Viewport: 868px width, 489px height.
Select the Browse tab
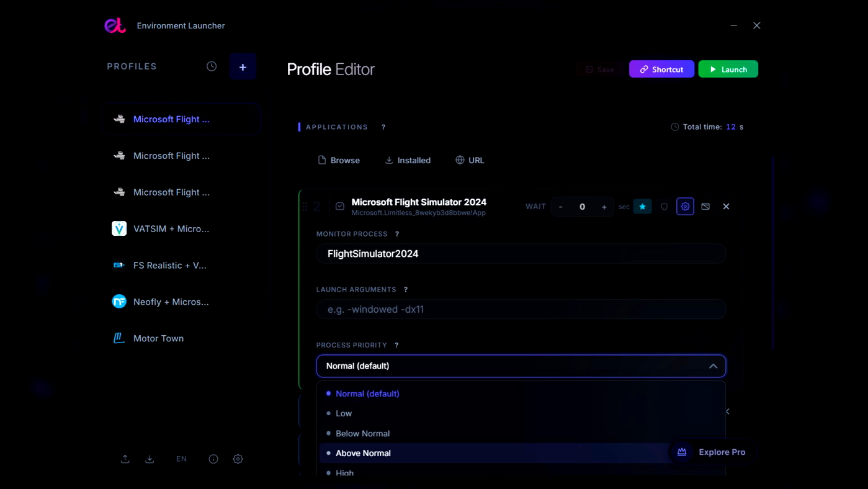[339, 160]
